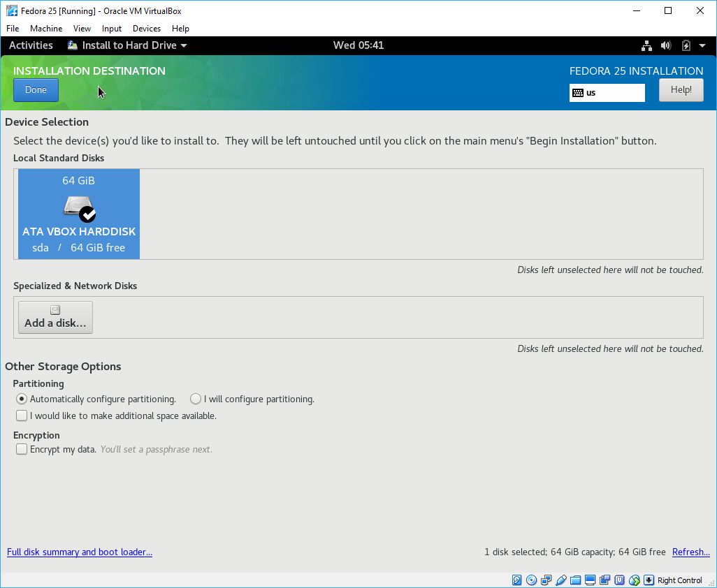Click the 'Right Control' host key label
This screenshot has height=588, width=717.
pos(679,580)
